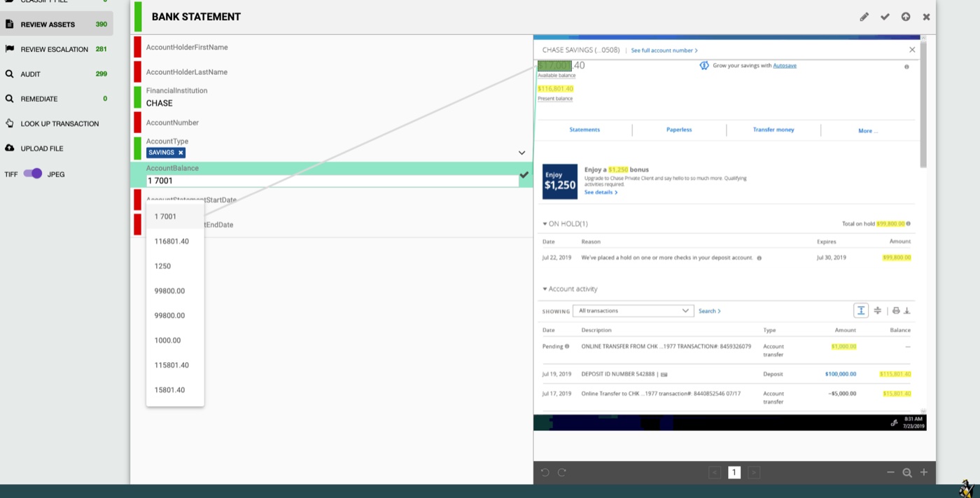The width and height of the screenshot is (980, 498).
Task: Close the Bank Statement panel
Action: pos(926,17)
